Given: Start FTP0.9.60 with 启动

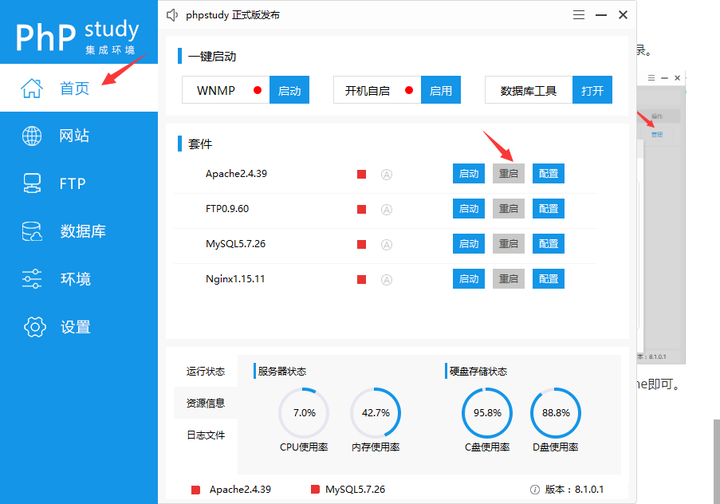Looking at the screenshot, I should 469,209.
